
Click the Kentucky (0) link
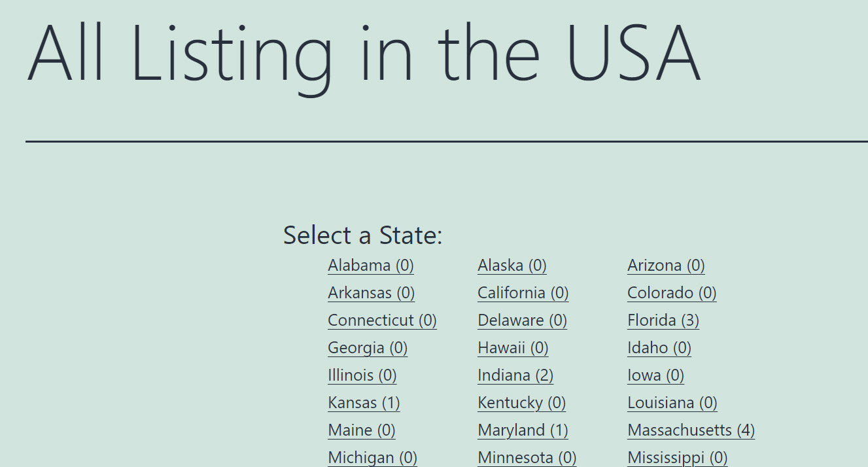(522, 403)
